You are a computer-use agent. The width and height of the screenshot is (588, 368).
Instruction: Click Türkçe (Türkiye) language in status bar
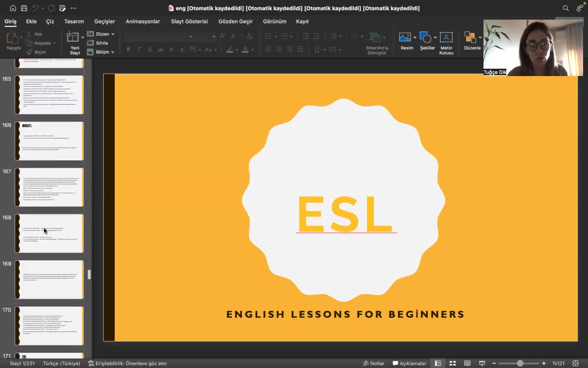pyautogui.click(x=62, y=363)
